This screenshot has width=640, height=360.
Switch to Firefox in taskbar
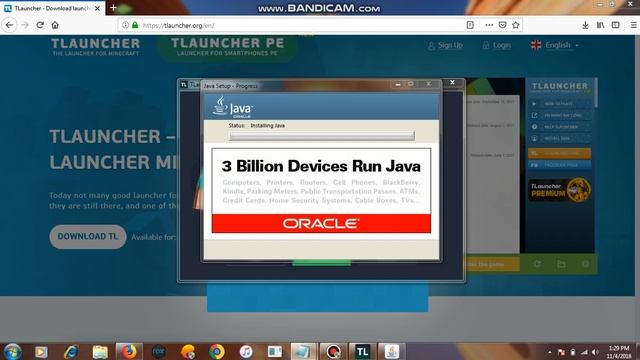tap(129, 352)
